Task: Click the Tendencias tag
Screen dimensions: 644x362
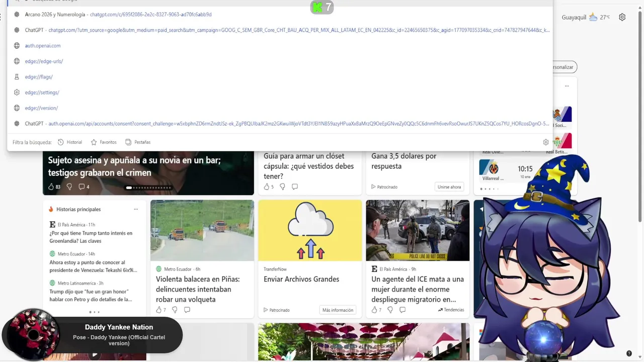Action: point(451,310)
